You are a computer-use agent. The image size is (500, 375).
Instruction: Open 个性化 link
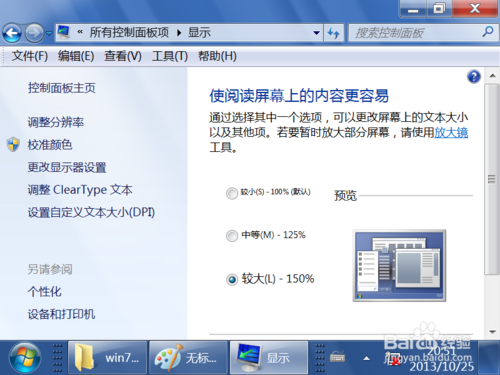coord(45,292)
